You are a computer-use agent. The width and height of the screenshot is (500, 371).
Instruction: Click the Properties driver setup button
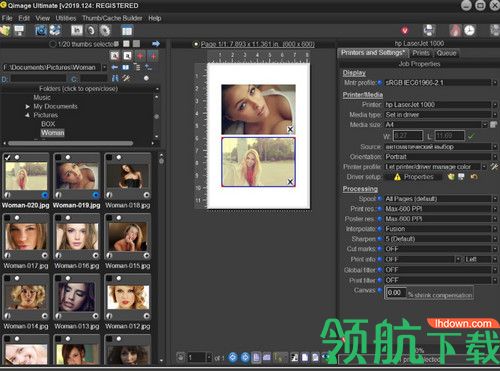(414, 177)
